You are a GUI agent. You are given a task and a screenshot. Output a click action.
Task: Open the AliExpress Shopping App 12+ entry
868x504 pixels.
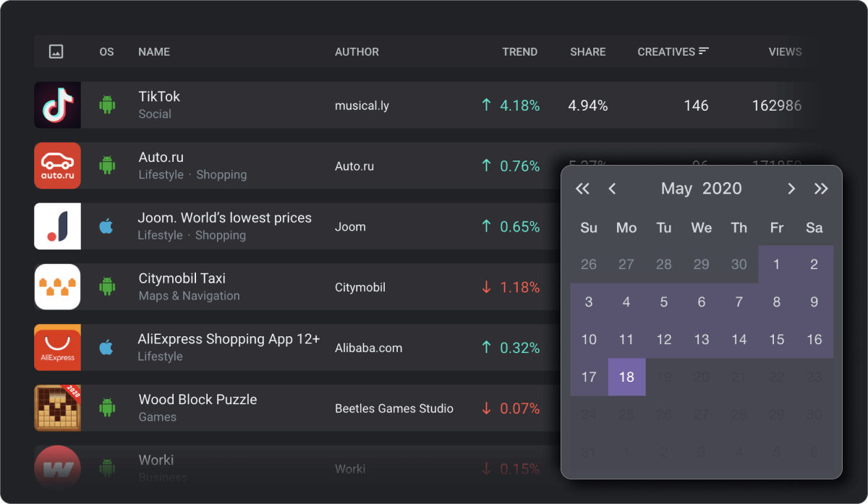(229, 339)
